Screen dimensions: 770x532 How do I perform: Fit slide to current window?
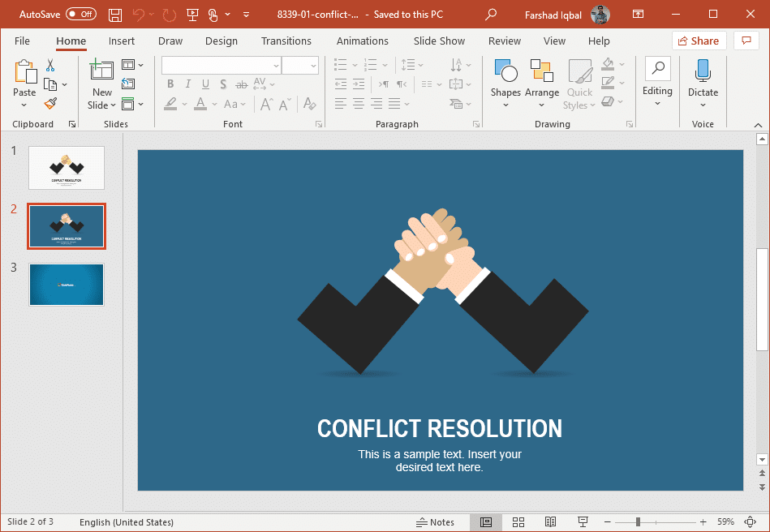[x=750, y=521]
